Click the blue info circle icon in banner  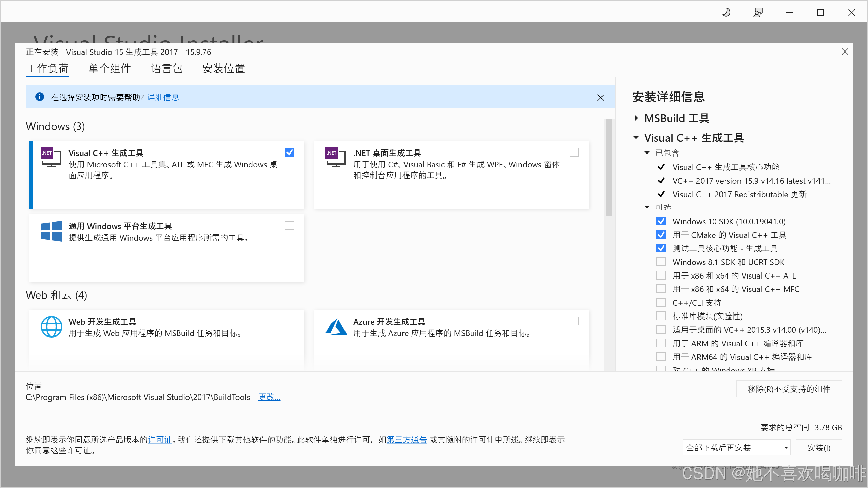coord(40,97)
